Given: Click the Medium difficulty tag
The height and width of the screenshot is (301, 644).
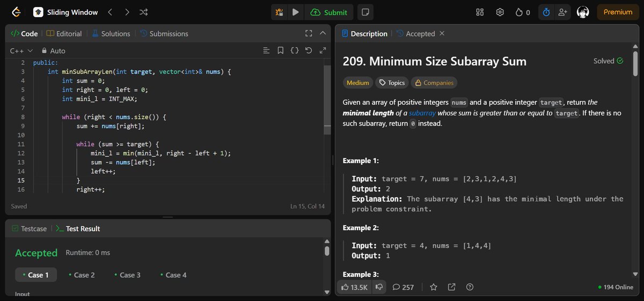Looking at the screenshot, I should (357, 83).
